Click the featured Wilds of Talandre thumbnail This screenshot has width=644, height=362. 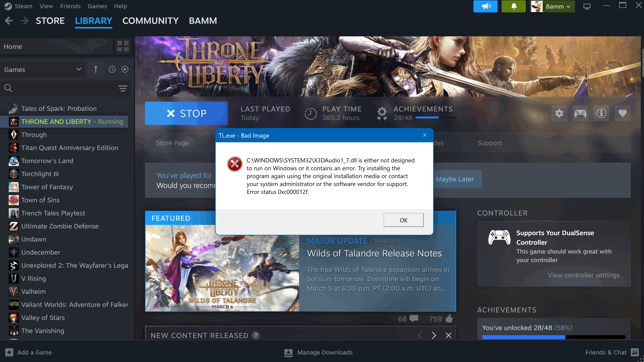(x=222, y=268)
